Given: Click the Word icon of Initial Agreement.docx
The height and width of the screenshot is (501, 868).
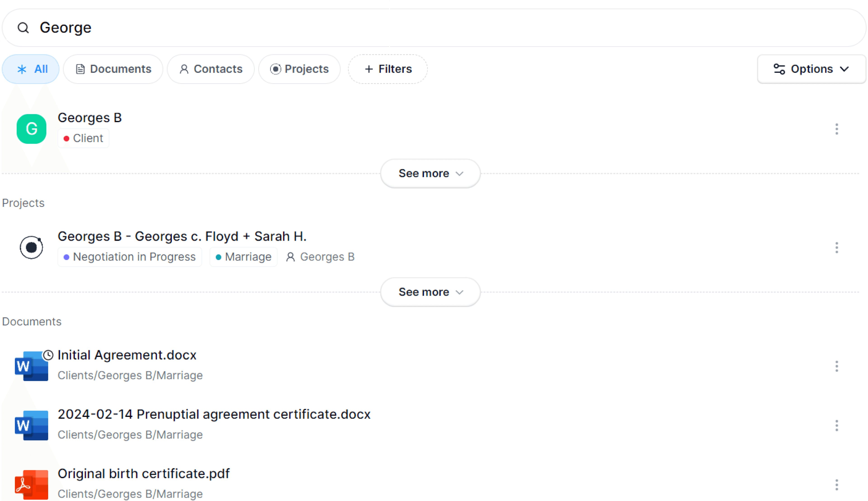Looking at the screenshot, I should pyautogui.click(x=31, y=366).
